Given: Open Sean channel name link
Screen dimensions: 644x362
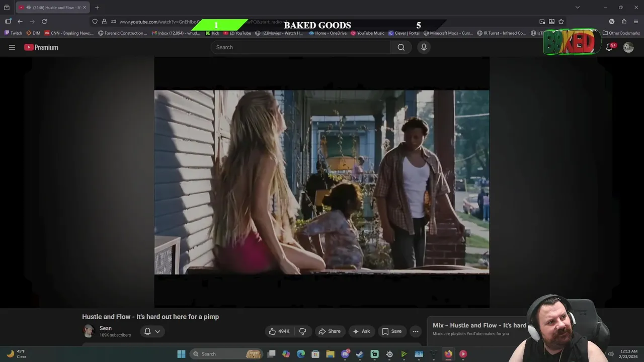Looking at the screenshot, I should point(106,328).
